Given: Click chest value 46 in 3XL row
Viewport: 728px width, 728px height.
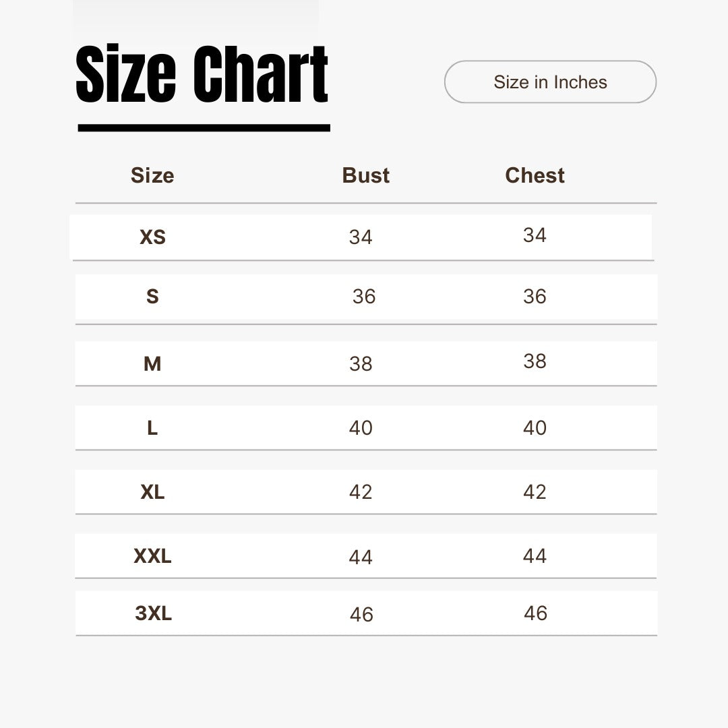Looking at the screenshot, I should tap(535, 613).
